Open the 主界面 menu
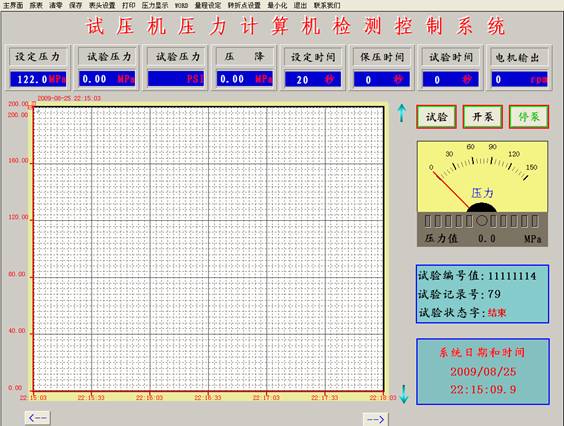The image size is (564, 426). tap(13, 5)
